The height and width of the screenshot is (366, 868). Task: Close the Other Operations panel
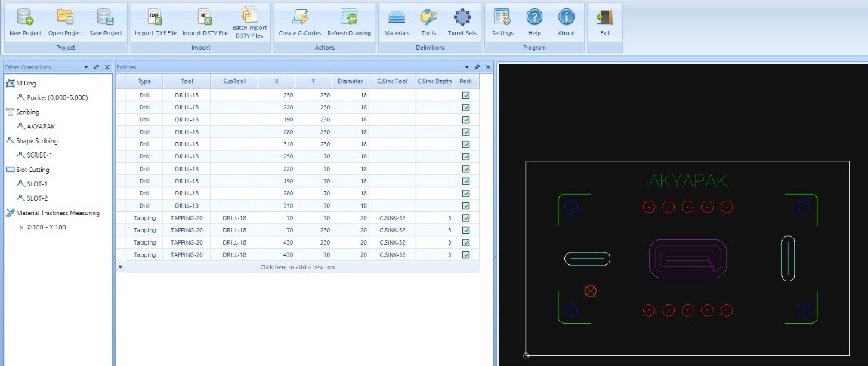tap(107, 67)
